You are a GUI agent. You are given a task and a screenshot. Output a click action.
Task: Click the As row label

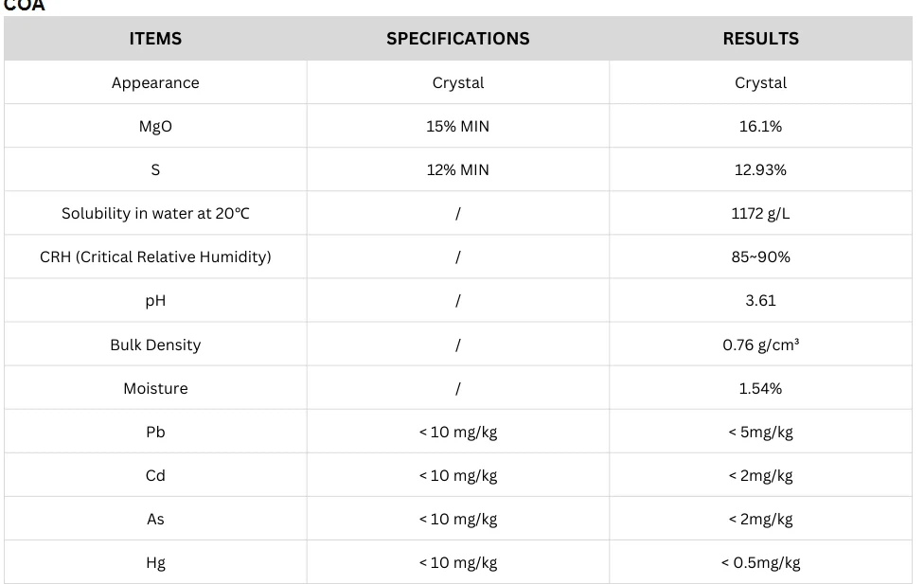[x=155, y=519]
